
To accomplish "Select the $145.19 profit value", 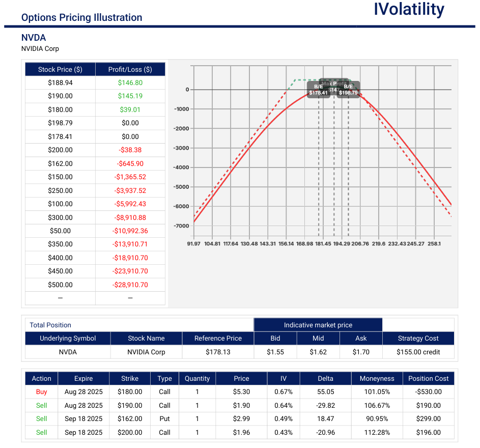I will pos(130,96).
